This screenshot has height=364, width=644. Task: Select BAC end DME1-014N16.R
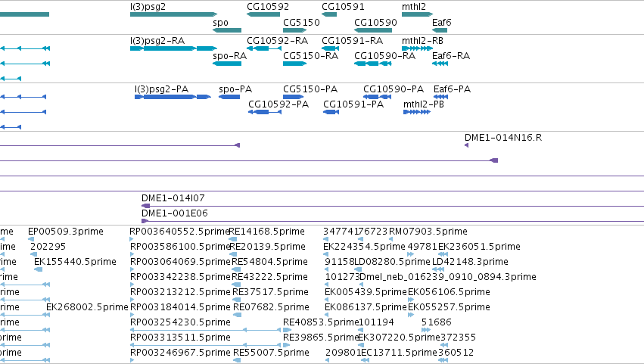[503, 138]
